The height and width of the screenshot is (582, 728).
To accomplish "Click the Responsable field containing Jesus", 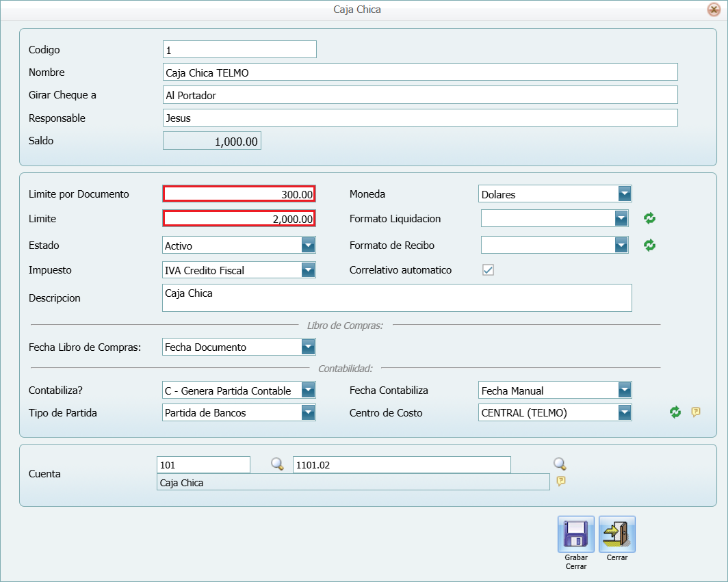I will 419,118.
